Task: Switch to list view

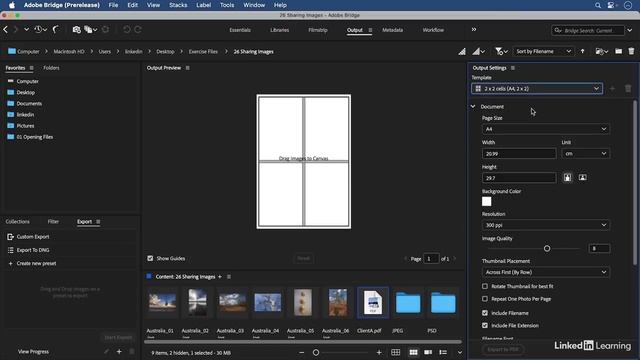Action: [443, 352]
